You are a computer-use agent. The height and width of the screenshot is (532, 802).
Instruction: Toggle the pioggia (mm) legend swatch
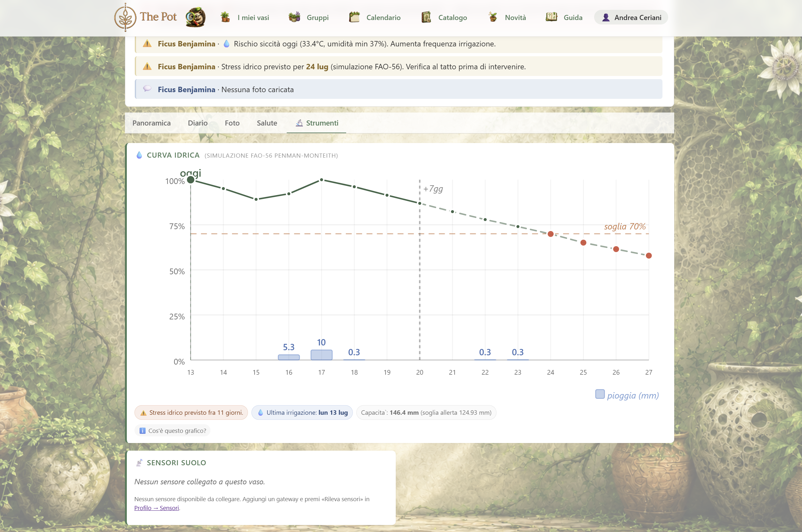click(x=600, y=394)
